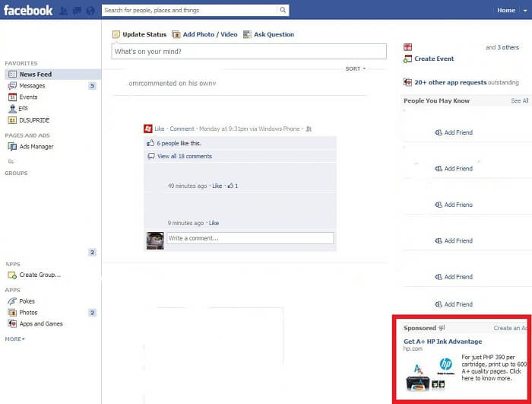Click the search magnifier button
This screenshot has height=404, width=532.
[x=283, y=10]
